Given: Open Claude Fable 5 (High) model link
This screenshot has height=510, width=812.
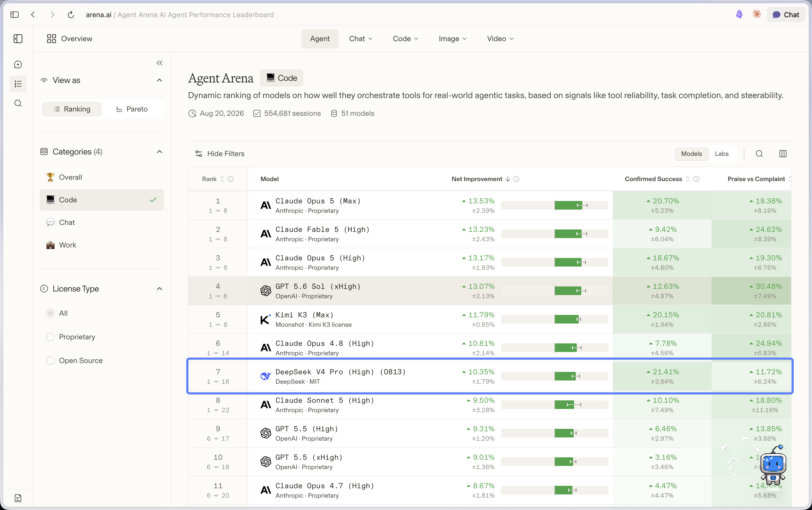Looking at the screenshot, I should pos(322,230).
